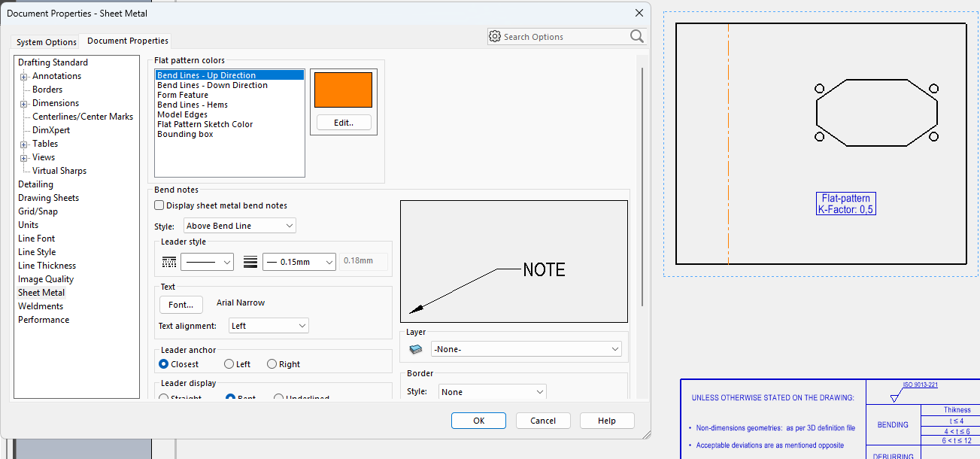Click the Edit.. color button
Viewport: 980px width, 459px height.
point(344,123)
